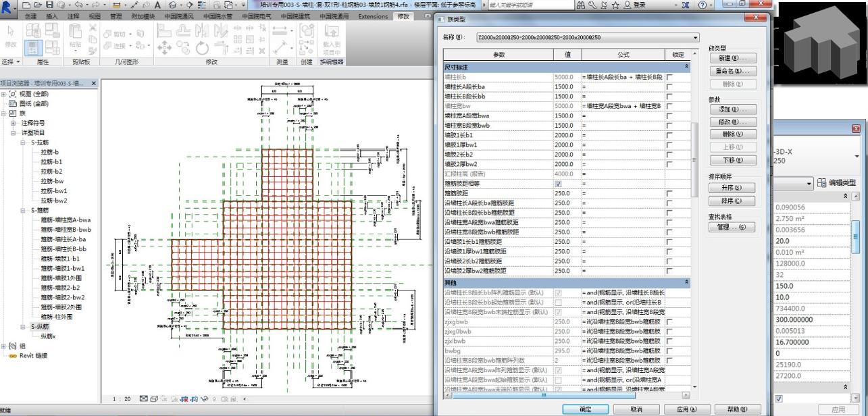Image resolution: width=868 pixels, height=416 pixels.
Task: Select the Rotate tool in the modify panel
Action: [202, 47]
